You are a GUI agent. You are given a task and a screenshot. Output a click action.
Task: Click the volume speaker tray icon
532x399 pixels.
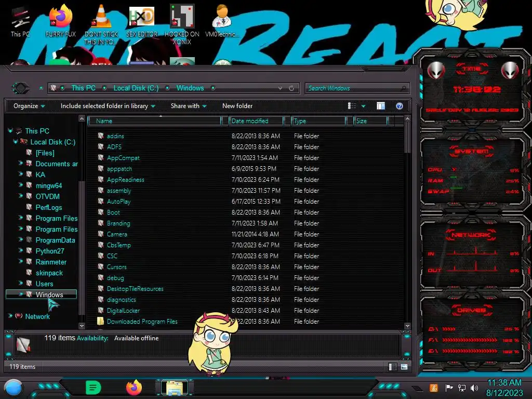click(474, 388)
